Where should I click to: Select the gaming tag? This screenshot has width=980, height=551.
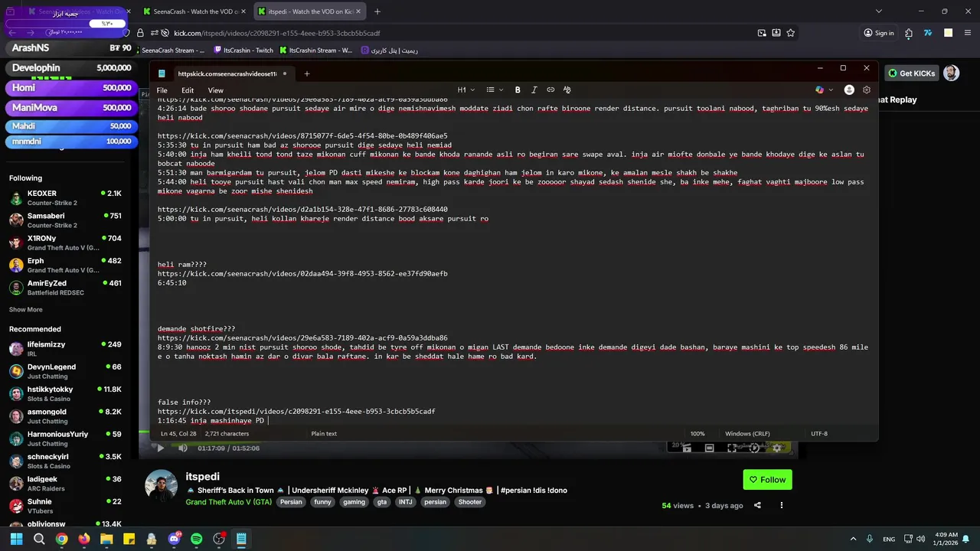click(x=354, y=502)
